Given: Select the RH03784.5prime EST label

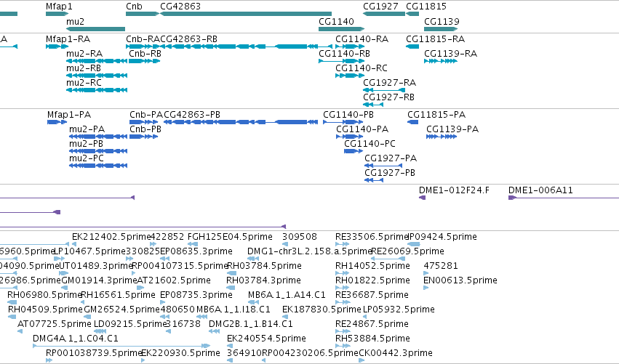Looking at the screenshot, I should 265,266.
